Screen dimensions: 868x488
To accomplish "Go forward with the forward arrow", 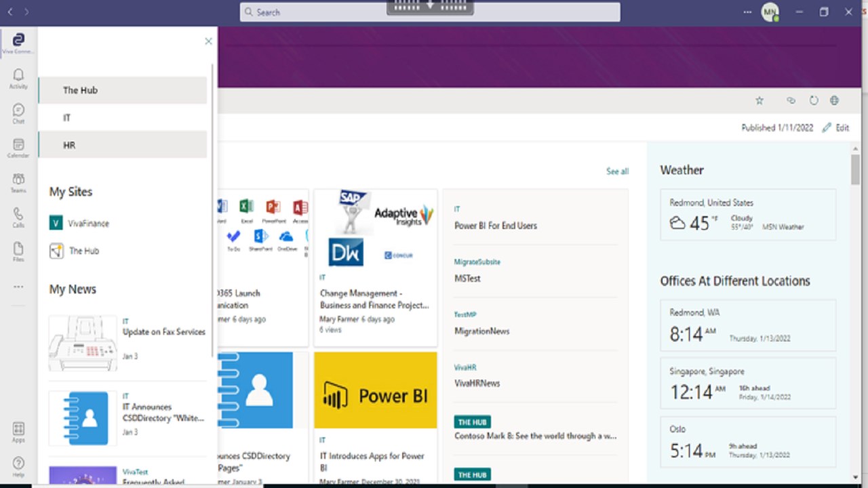I will tap(26, 12).
